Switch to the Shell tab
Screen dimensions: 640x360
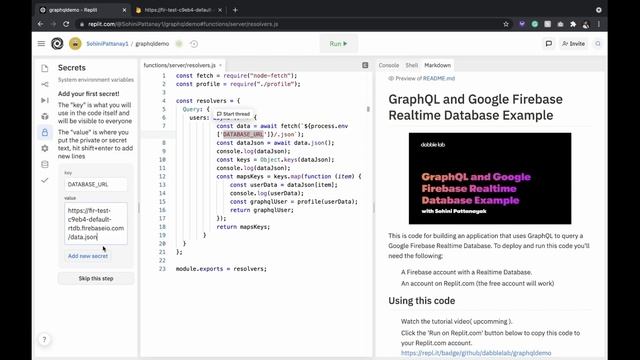(411, 65)
